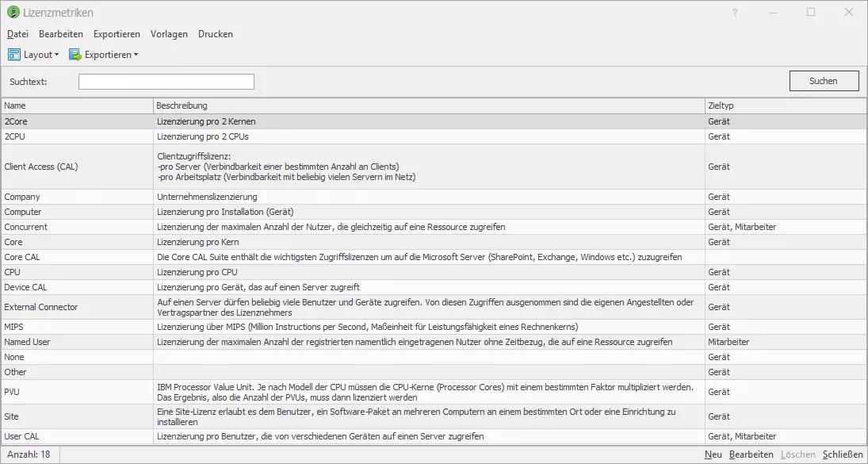The height and width of the screenshot is (464, 868).
Task: Sort by the Name column header
Action: pyautogui.click(x=78, y=105)
